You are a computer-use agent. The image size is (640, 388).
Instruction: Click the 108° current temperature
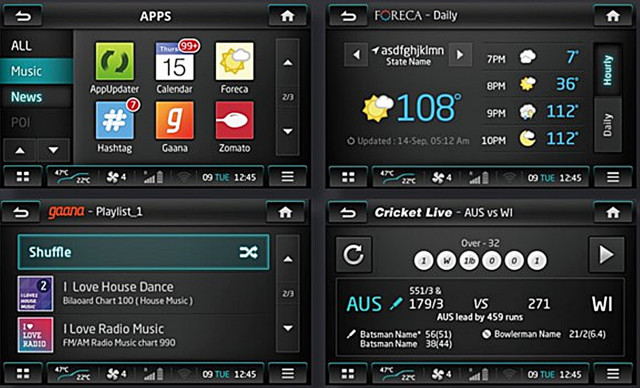pos(429,108)
